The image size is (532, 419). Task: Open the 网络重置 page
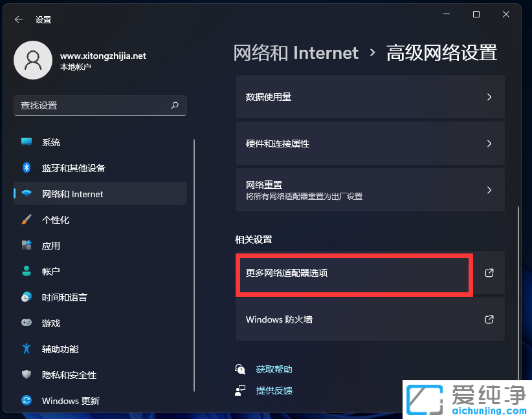pyautogui.click(x=369, y=189)
